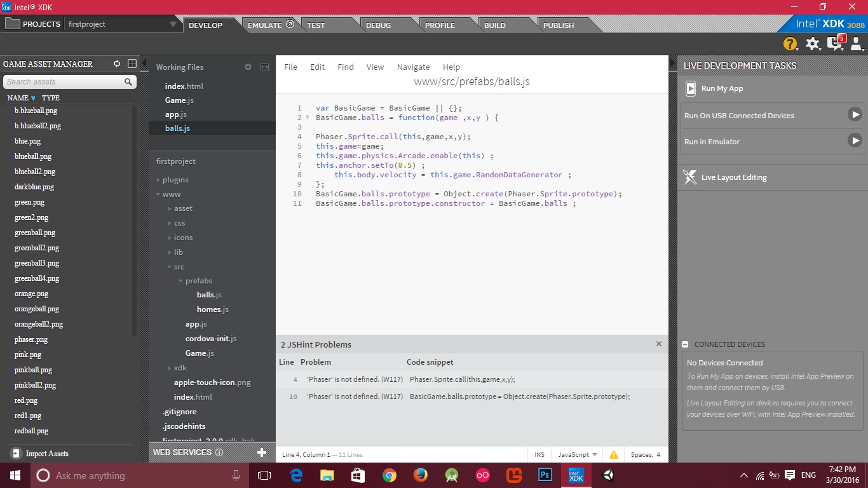Open Chrome from the taskbar
The image size is (868, 488).
(390, 475)
